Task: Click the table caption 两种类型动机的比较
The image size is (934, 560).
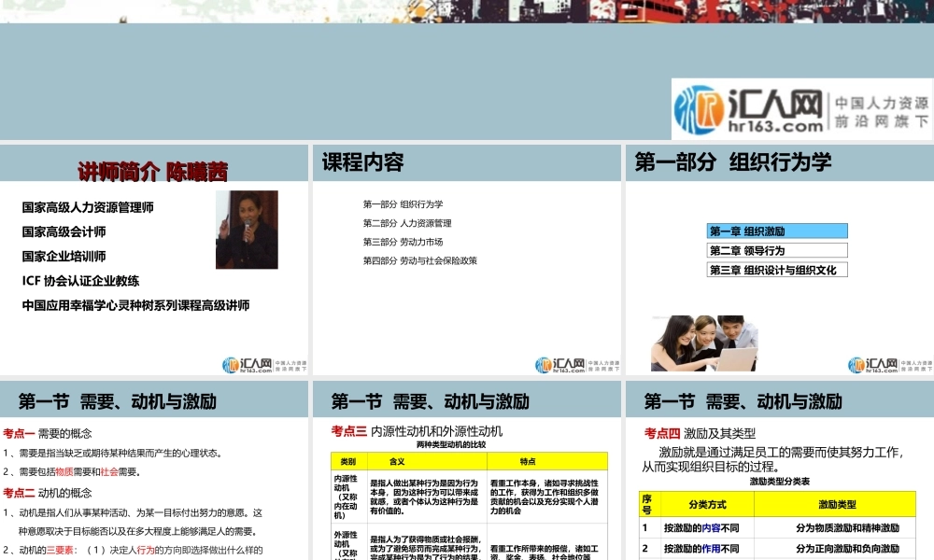Action: click(451, 444)
